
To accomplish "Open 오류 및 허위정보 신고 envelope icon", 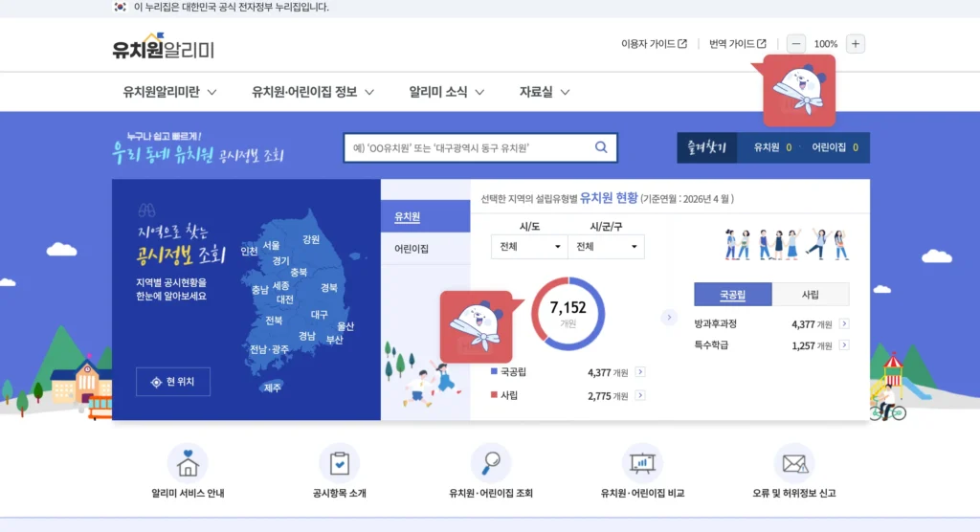I will coord(793,463).
